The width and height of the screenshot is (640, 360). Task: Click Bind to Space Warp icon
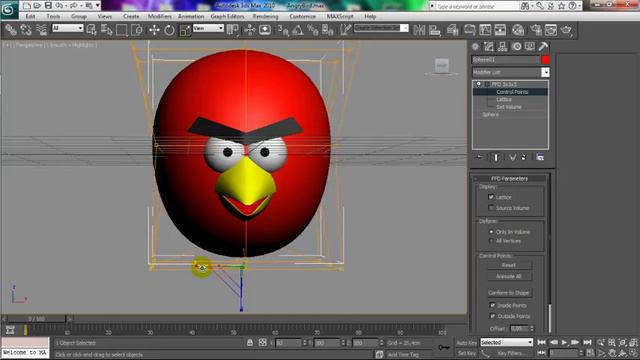[41, 29]
